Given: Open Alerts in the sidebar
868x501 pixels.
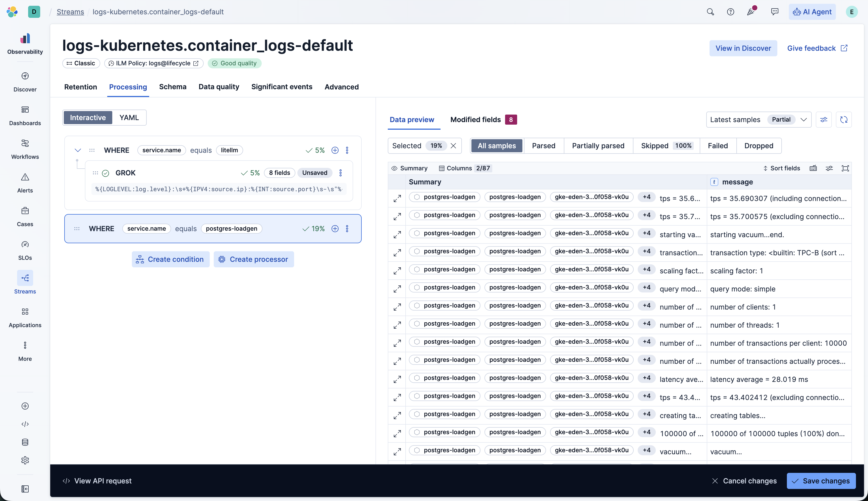Looking at the screenshot, I should 25,183.
